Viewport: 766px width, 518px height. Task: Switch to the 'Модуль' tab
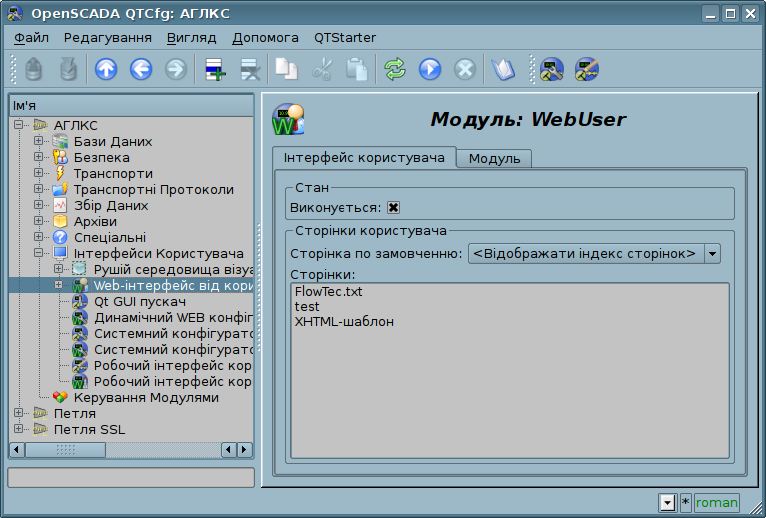494,159
